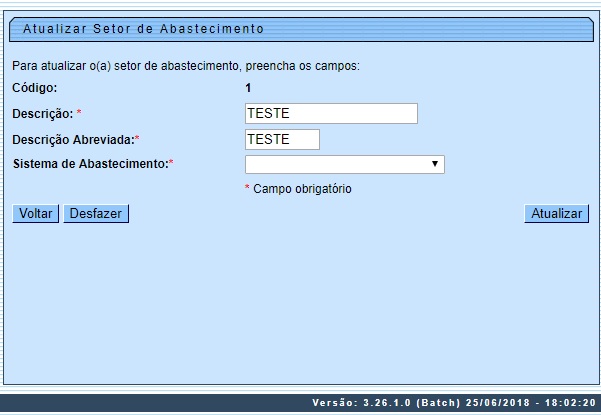Focus the Descrição text field

pos(331,114)
